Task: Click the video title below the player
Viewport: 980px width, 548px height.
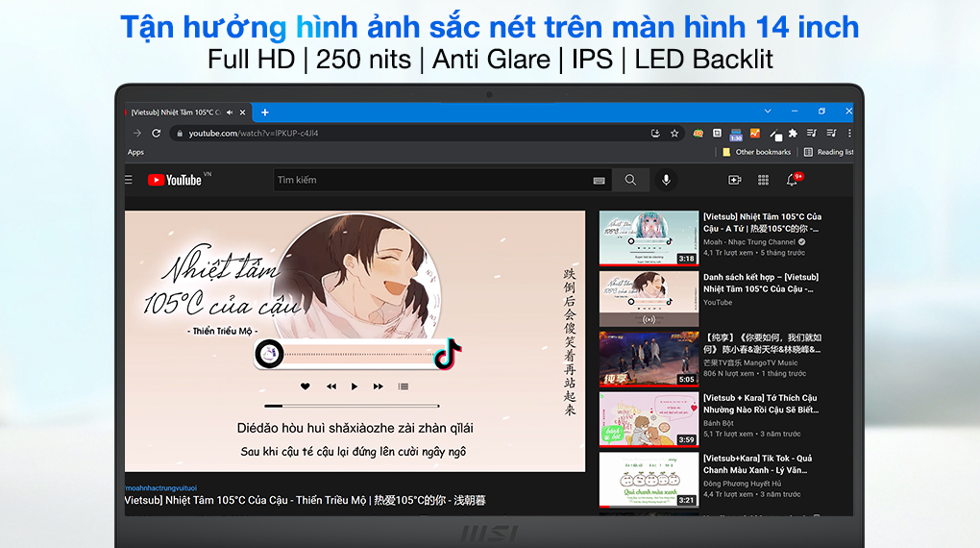Action: (x=305, y=501)
